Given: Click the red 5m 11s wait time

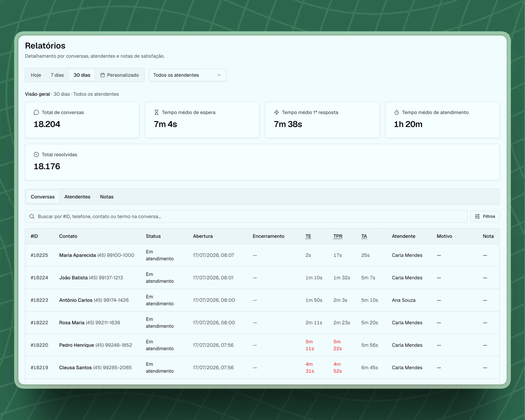Looking at the screenshot, I should [310, 345].
